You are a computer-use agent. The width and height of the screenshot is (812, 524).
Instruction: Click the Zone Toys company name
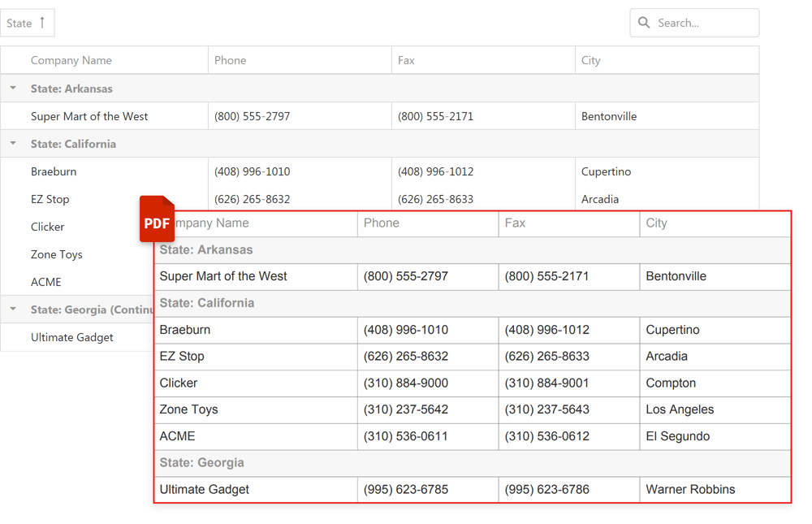coord(56,254)
